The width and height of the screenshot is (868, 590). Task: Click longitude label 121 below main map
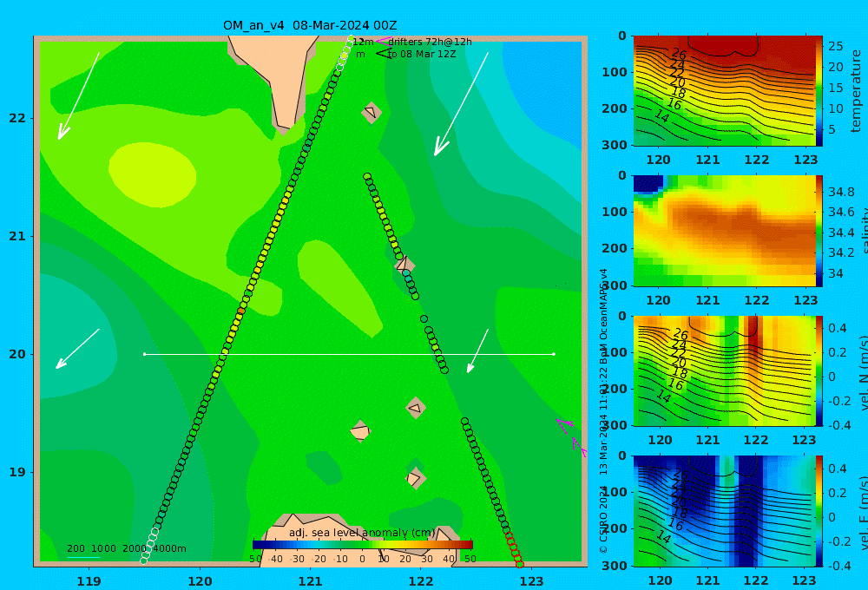click(310, 581)
